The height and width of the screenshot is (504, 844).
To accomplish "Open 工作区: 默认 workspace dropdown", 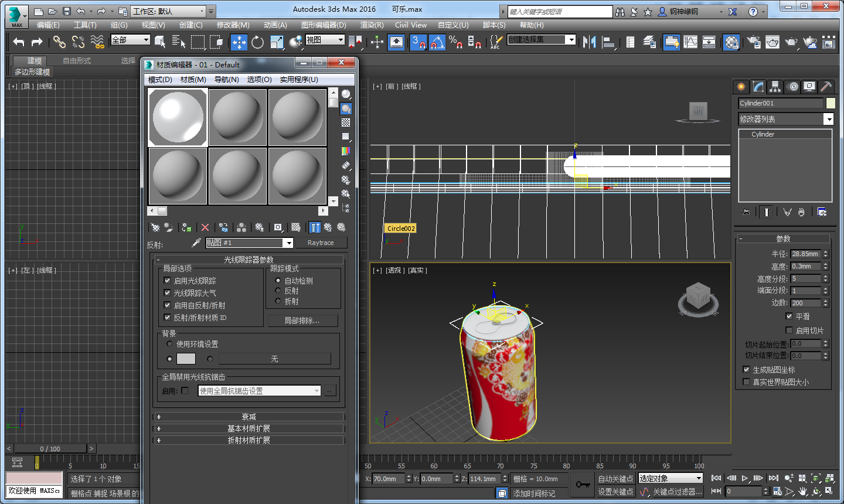I will click(169, 11).
